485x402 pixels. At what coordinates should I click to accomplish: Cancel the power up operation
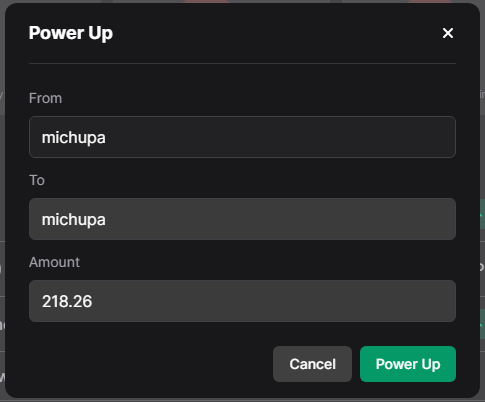(x=312, y=364)
